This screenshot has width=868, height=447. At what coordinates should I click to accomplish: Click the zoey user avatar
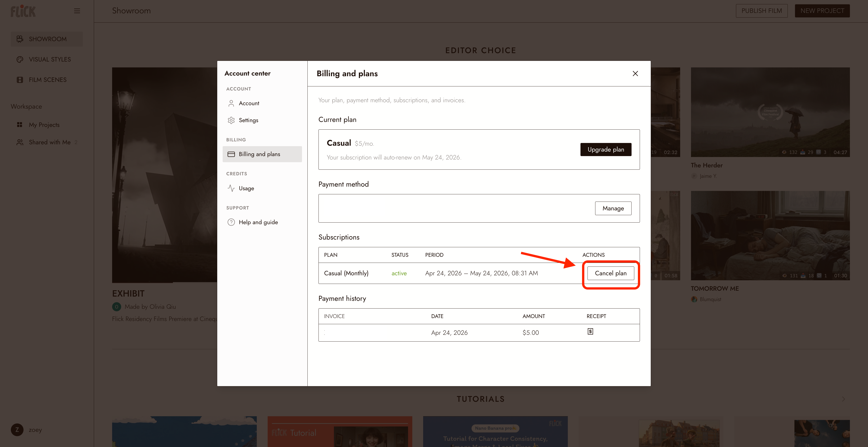(x=17, y=430)
